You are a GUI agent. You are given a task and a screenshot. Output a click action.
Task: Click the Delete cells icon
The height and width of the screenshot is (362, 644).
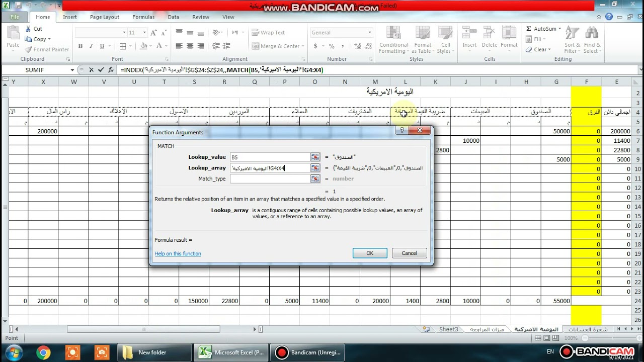coord(490,33)
